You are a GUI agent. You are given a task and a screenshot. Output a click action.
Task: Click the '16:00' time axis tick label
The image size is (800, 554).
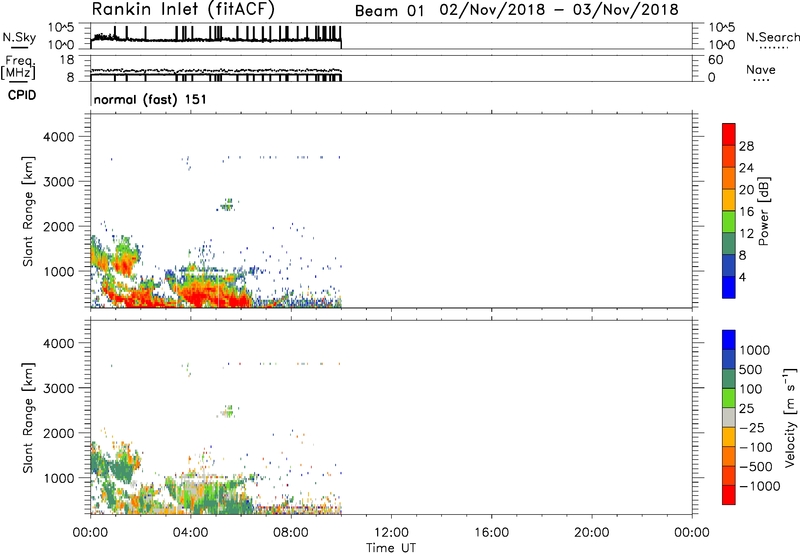click(x=491, y=533)
